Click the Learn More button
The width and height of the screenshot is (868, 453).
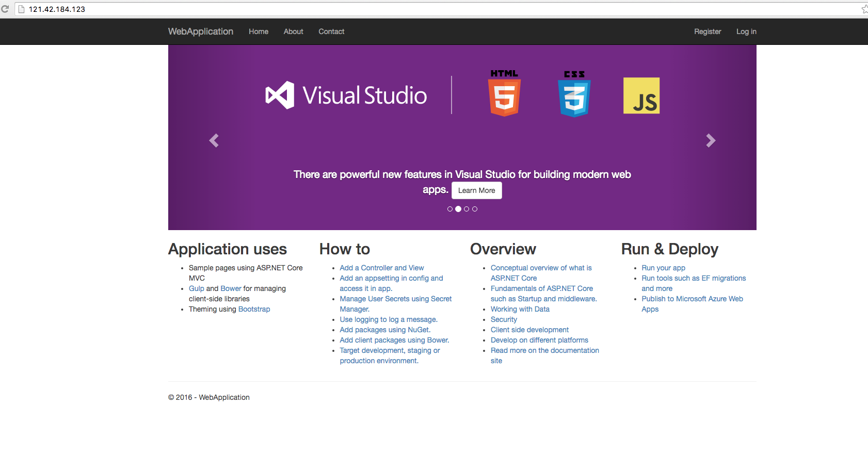[x=477, y=190]
